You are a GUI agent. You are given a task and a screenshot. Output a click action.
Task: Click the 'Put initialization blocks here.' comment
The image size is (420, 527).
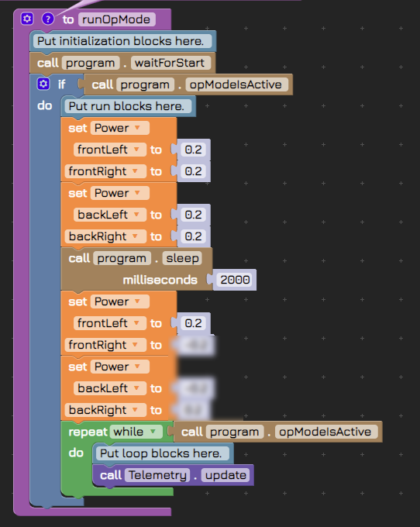tap(122, 41)
